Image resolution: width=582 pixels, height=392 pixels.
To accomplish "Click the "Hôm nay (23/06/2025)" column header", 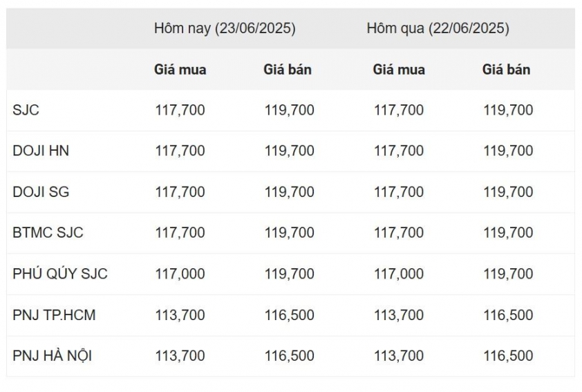I will point(225,29).
